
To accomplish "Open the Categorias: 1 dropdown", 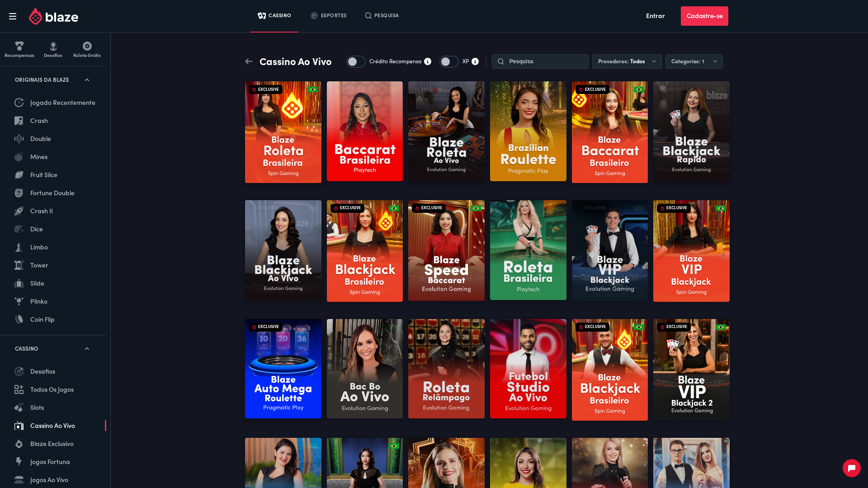I will click(694, 61).
